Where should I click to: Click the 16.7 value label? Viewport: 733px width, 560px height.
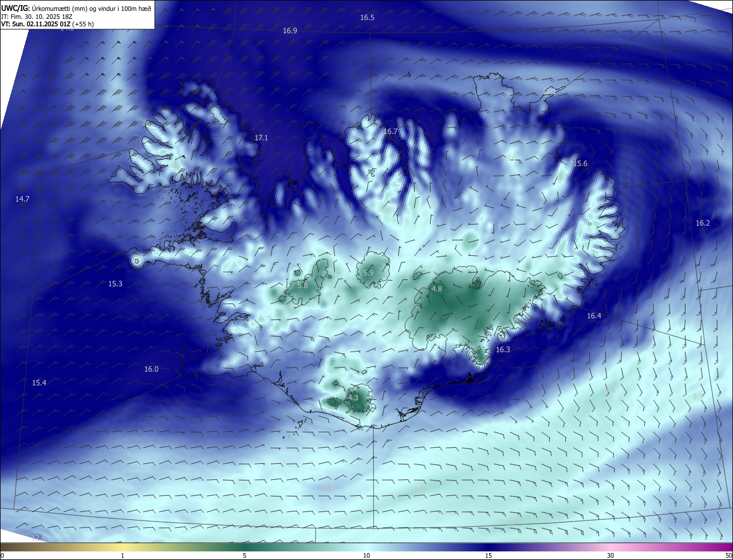coord(391,132)
